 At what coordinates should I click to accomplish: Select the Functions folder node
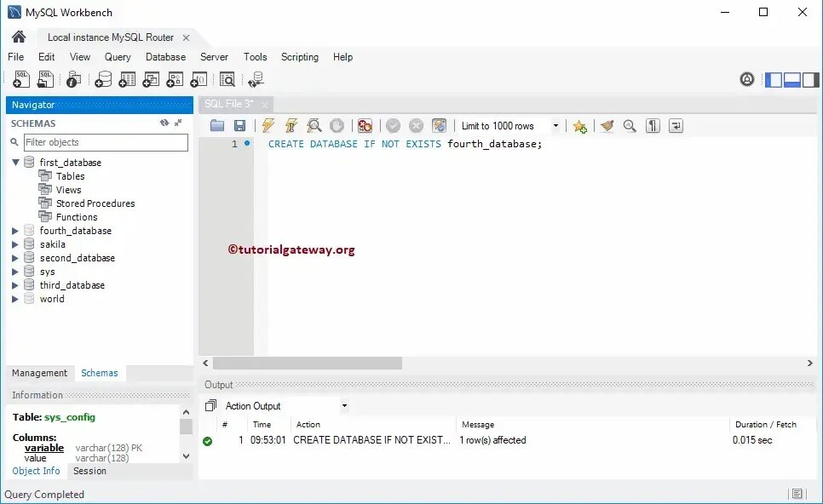pos(77,217)
